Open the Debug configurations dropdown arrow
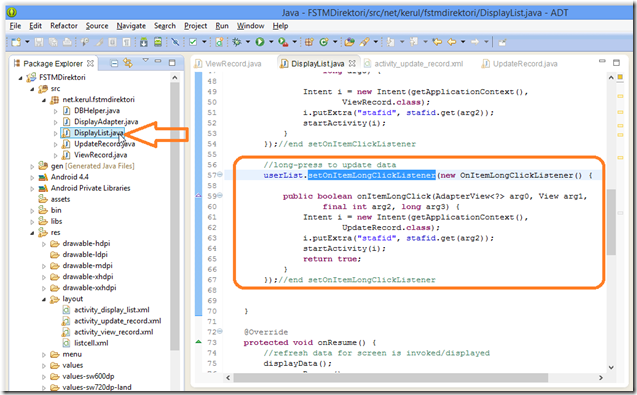 click(x=247, y=42)
